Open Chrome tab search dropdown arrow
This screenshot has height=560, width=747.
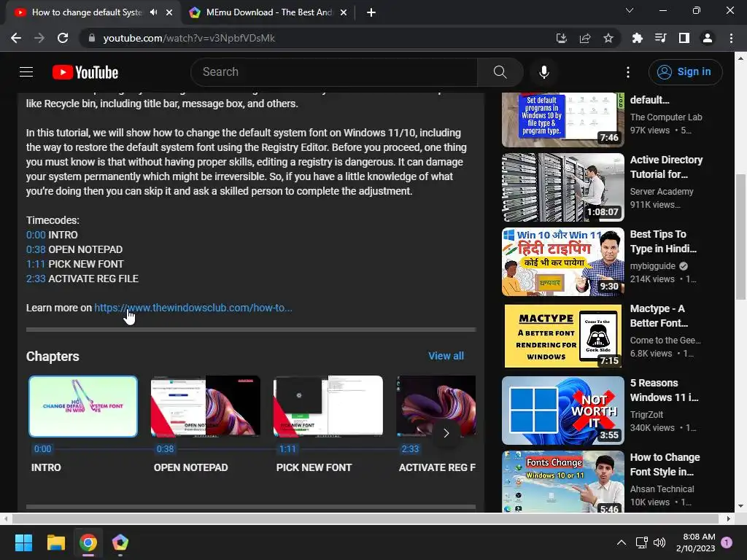pyautogui.click(x=630, y=10)
